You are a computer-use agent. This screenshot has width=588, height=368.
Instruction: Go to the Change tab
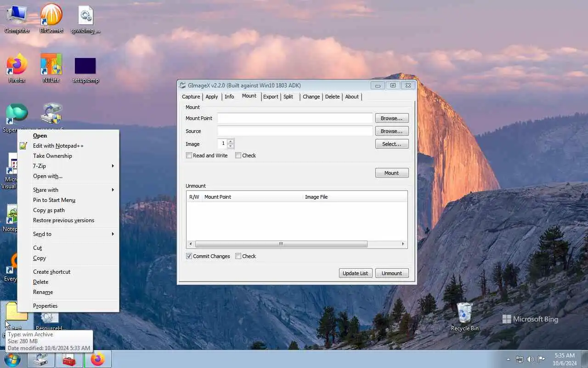click(x=311, y=97)
